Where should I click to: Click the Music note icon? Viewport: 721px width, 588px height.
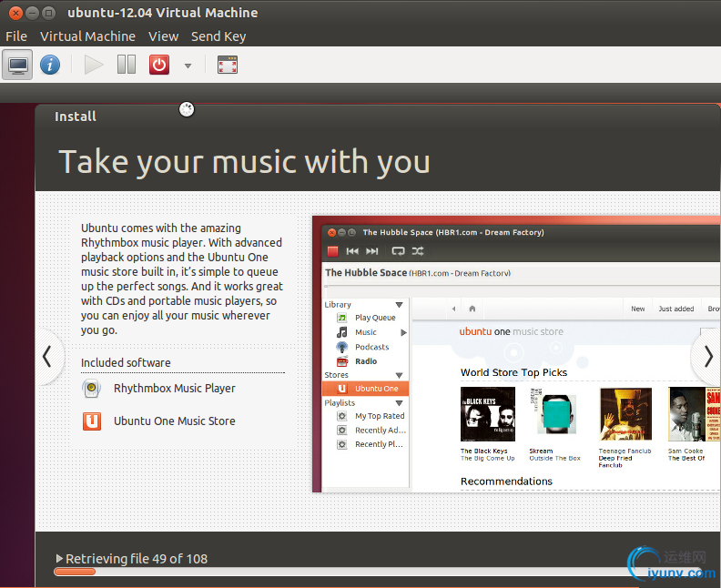(x=342, y=332)
